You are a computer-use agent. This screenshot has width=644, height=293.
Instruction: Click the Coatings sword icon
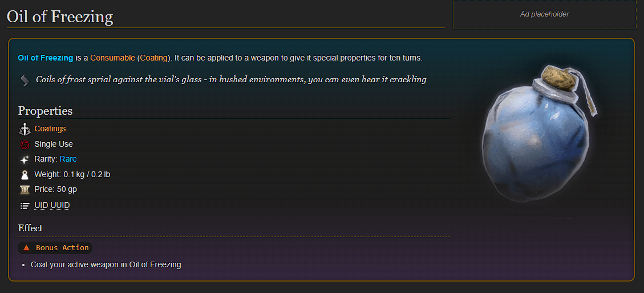(25, 129)
